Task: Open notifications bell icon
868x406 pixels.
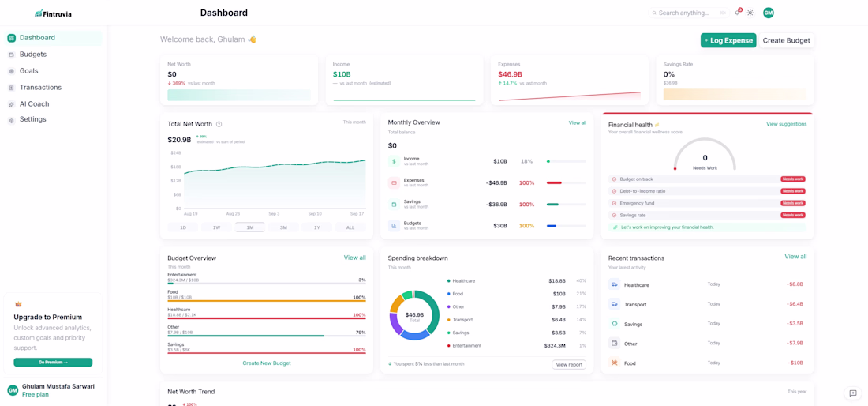Action: [738, 13]
